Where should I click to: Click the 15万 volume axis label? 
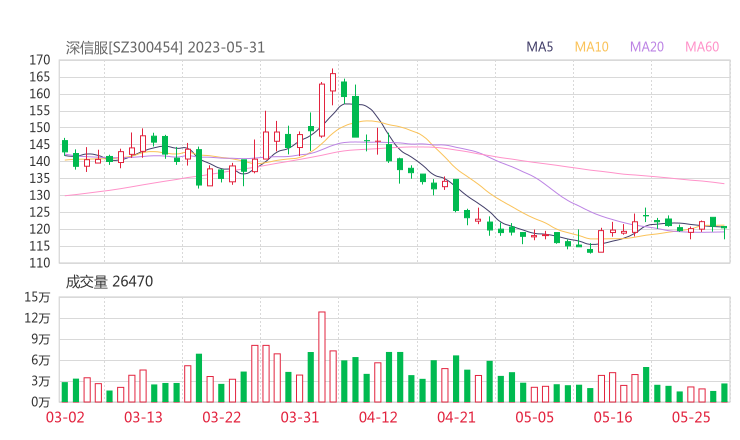coord(37,297)
